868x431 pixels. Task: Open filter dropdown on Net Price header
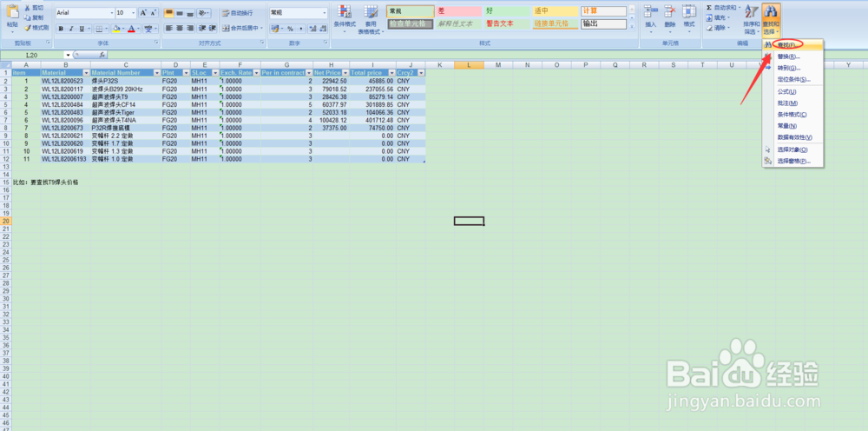[345, 73]
